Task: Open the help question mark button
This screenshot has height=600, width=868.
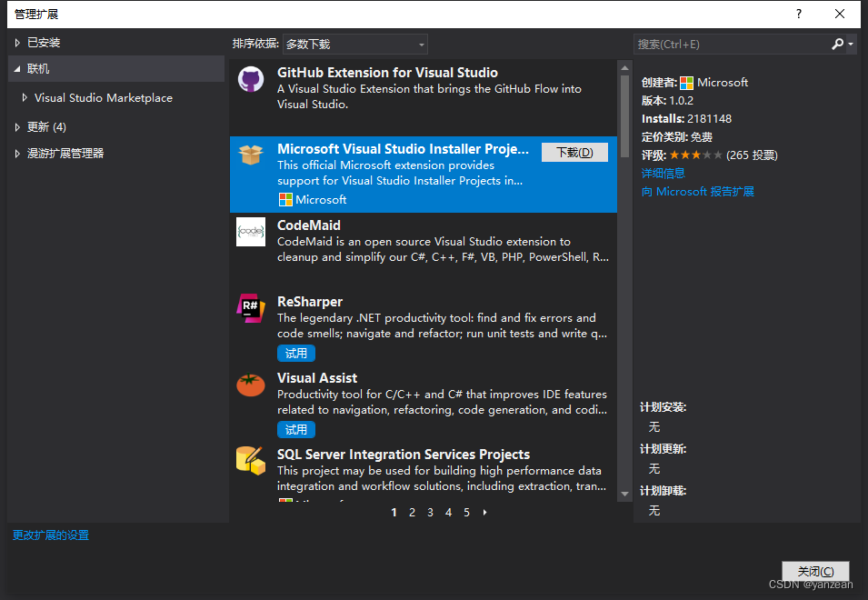Action: [799, 14]
